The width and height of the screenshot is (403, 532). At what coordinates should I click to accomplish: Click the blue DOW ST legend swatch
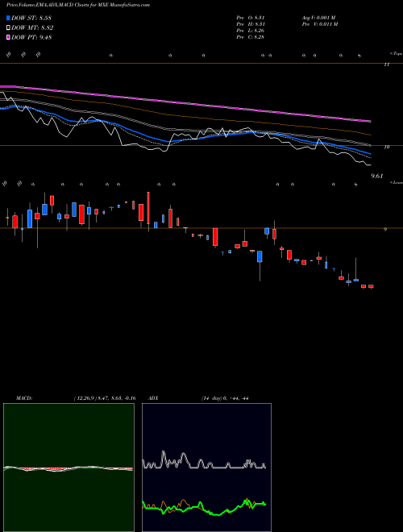[x=9, y=18]
